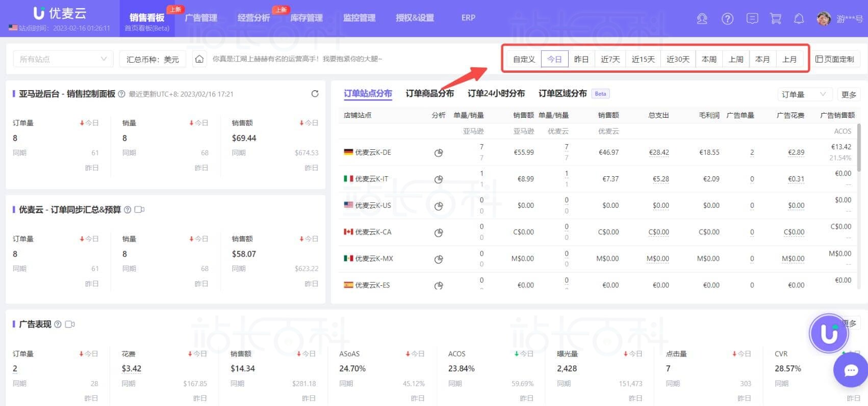Open analysis chart icon for 优麦云K-US
This screenshot has width=868, height=406.
click(x=439, y=206)
